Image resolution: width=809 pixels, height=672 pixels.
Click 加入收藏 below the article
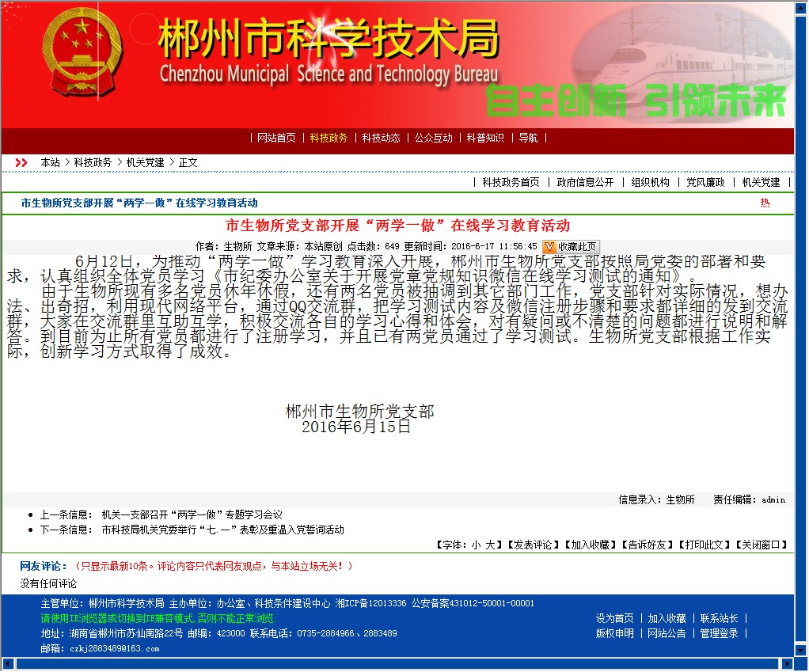click(591, 545)
